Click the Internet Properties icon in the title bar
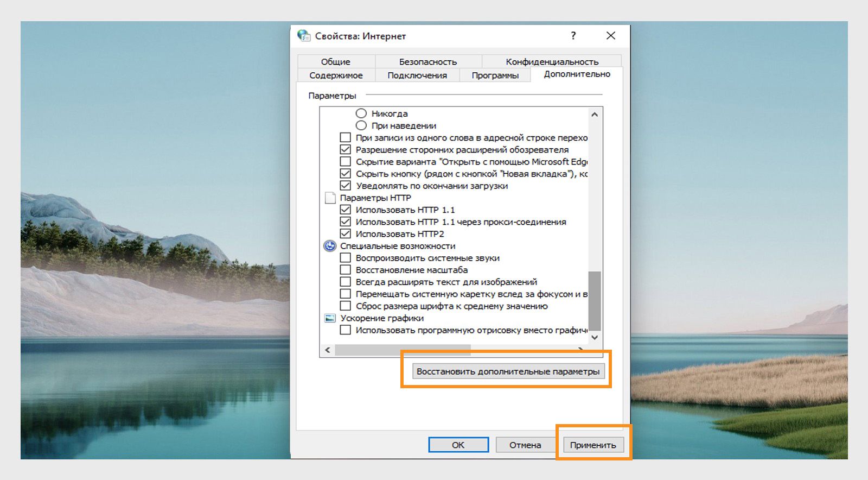 coord(304,36)
